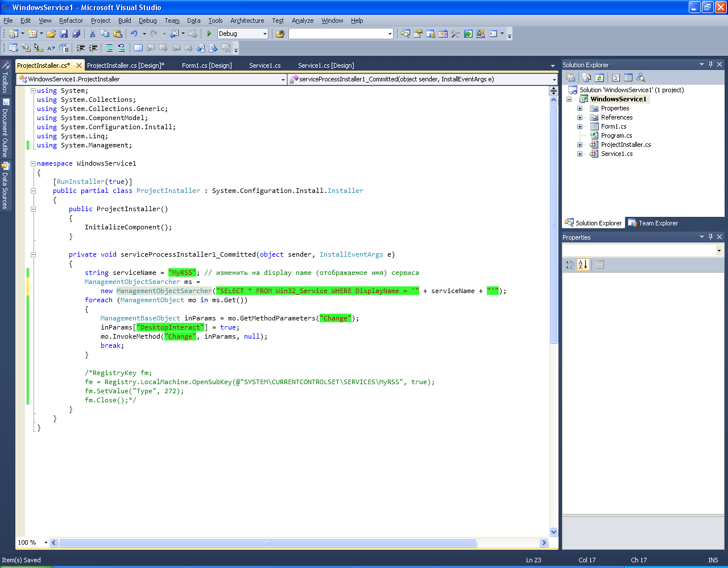The width and height of the screenshot is (728, 568).
Task: Click the Increase Line Indent icon
Action: point(93,48)
